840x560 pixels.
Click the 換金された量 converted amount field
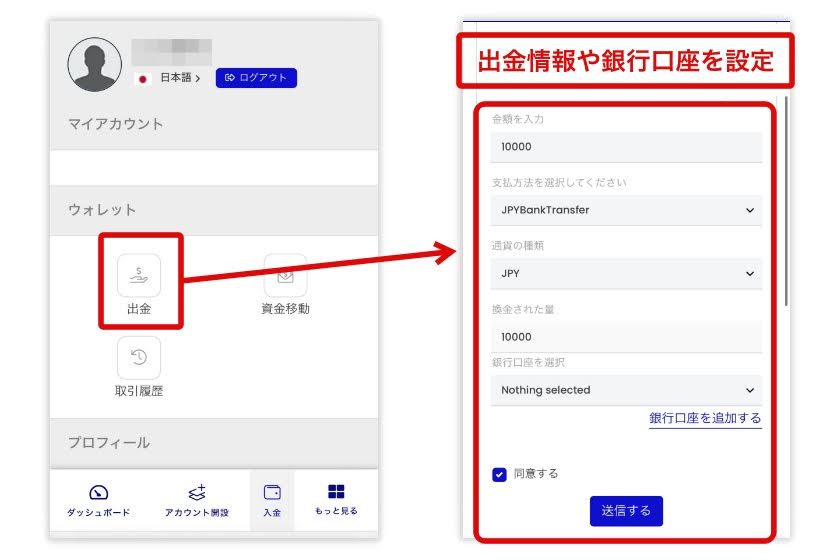[626, 337]
